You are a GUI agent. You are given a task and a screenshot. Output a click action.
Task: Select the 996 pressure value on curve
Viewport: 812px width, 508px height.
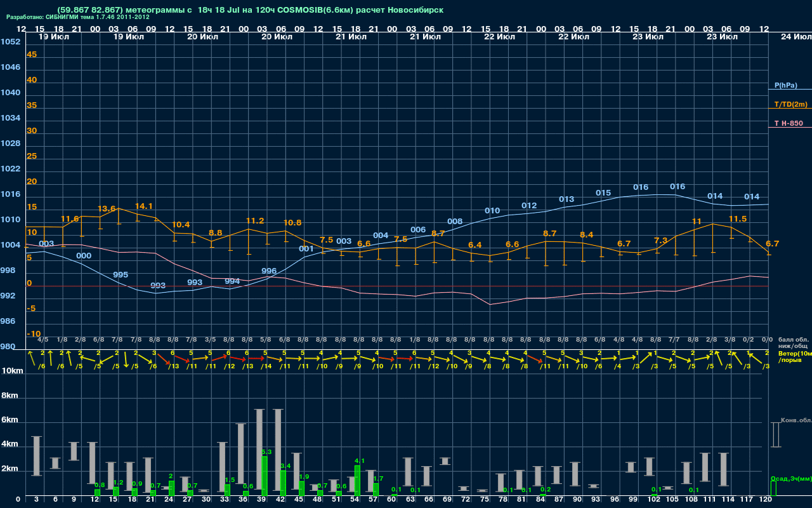pos(269,271)
